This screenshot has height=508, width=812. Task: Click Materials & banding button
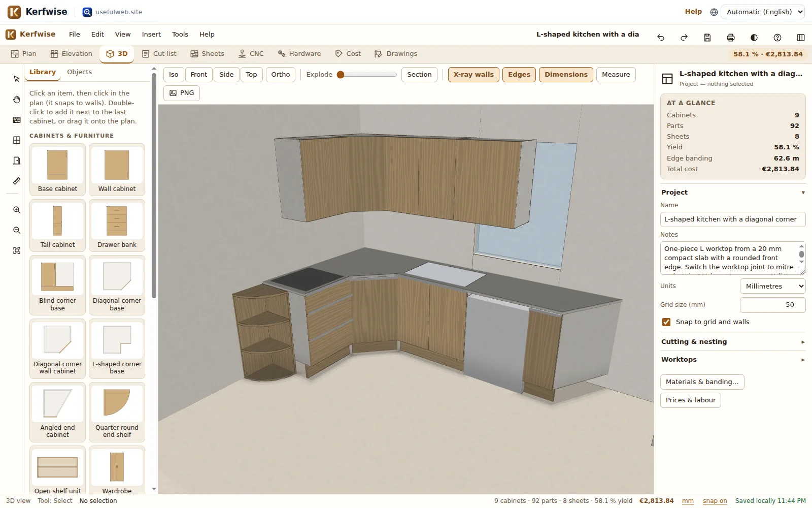[x=702, y=382]
